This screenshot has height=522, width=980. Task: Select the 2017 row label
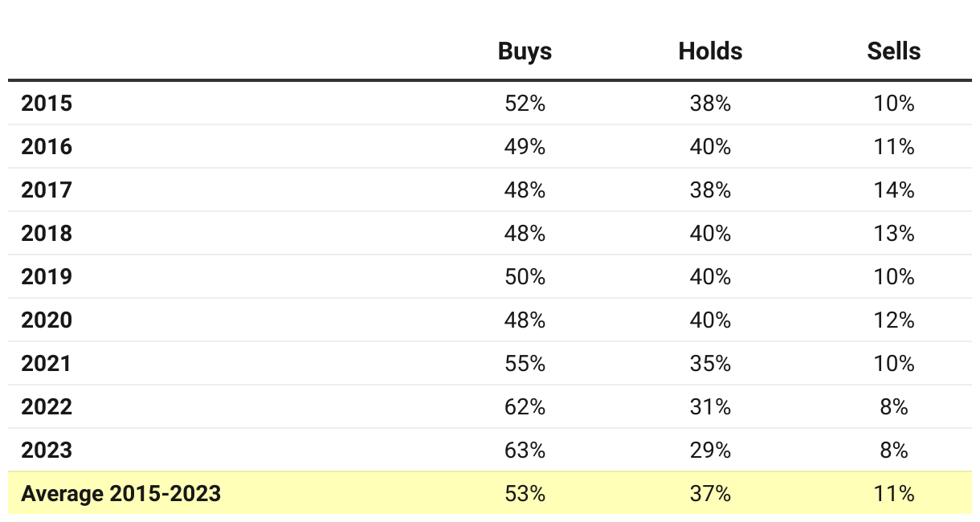point(47,190)
